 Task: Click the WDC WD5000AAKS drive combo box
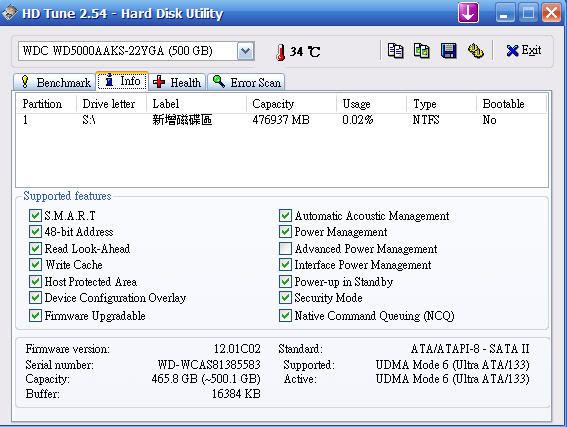(136, 51)
